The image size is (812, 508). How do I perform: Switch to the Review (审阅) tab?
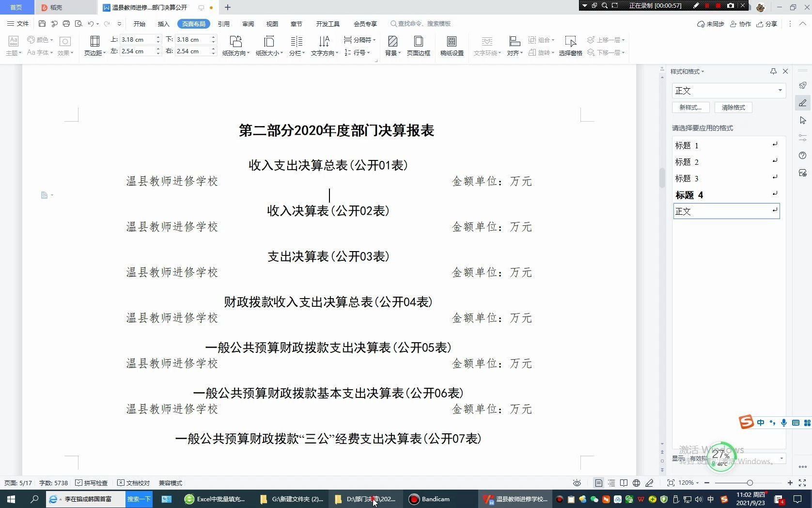[248, 24]
